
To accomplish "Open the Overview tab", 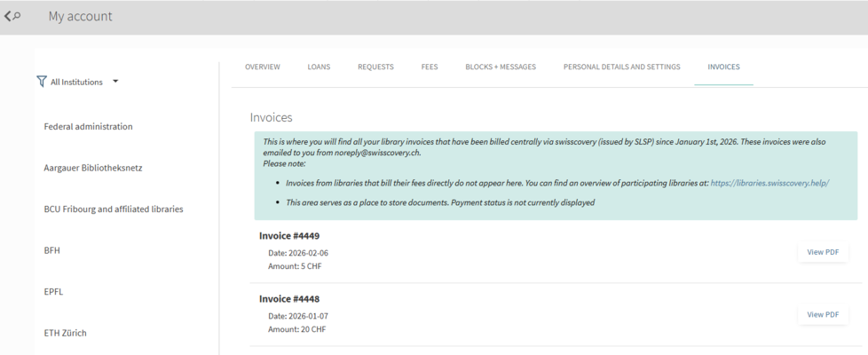I will pyautogui.click(x=263, y=67).
